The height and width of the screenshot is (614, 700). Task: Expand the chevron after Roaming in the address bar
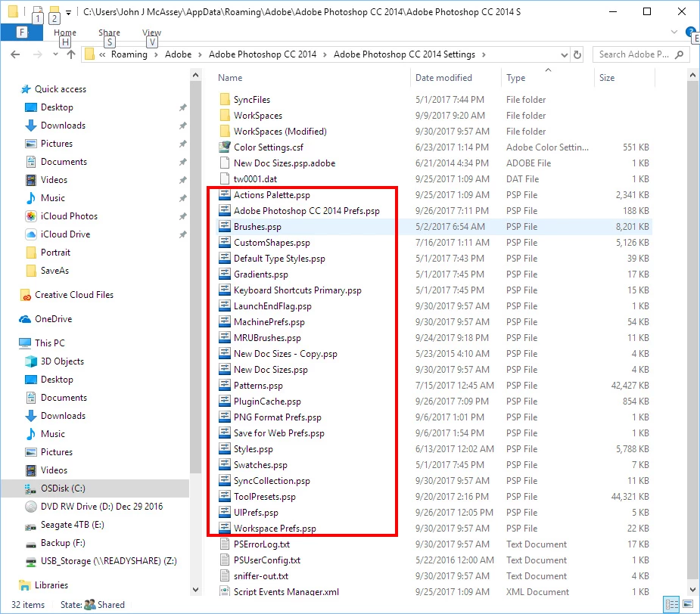tap(156, 55)
